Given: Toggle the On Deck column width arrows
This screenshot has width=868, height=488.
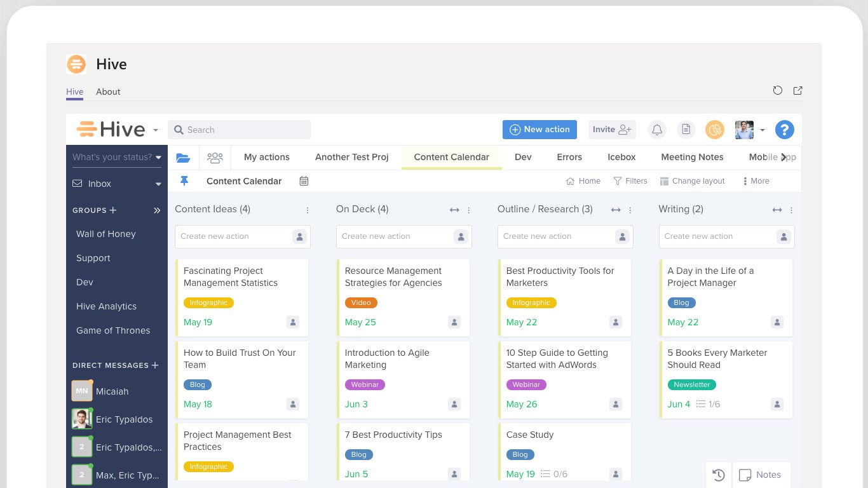Looking at the screenshot, I should [x=454, y=210].
